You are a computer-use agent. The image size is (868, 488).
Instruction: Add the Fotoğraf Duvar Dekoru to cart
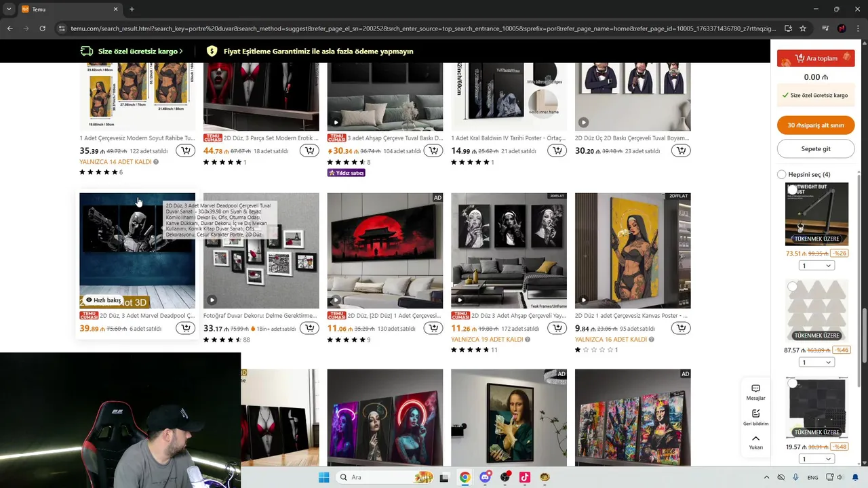(x=309, y=328)
